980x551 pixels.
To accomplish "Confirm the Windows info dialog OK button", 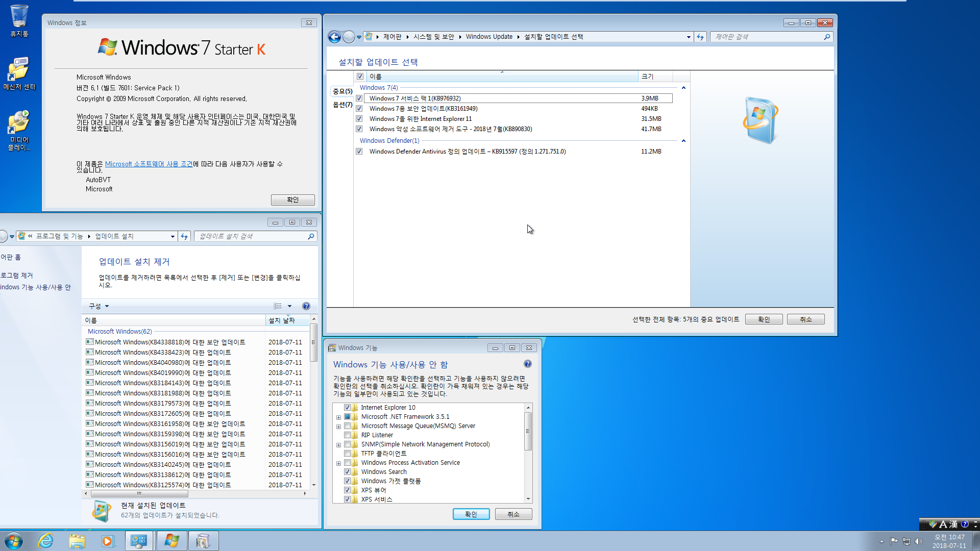I will coord(293,199).
